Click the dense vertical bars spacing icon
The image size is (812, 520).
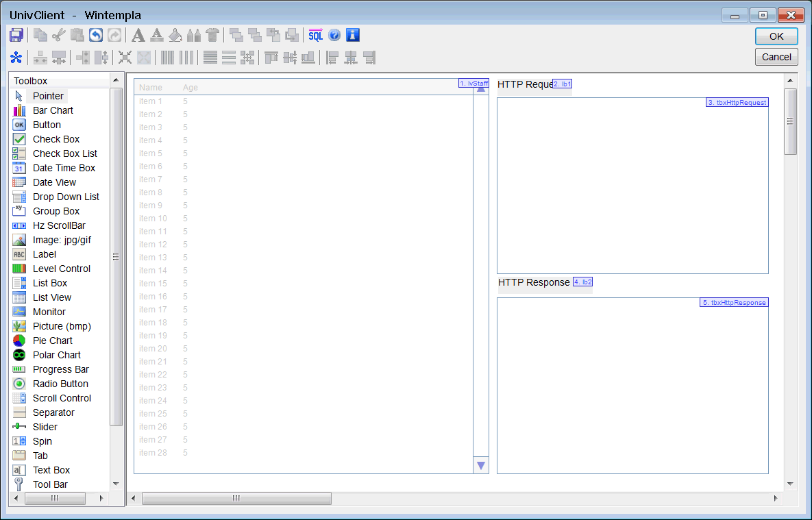tap(168, 58)
